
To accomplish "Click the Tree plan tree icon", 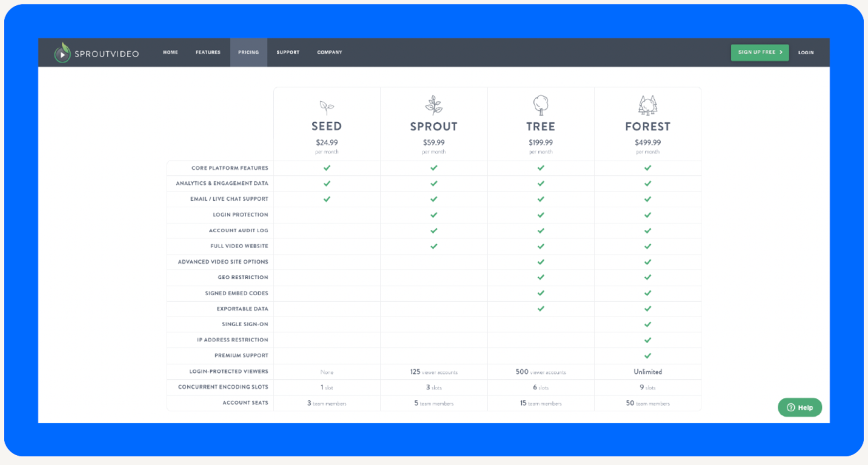I will (540, 105).
